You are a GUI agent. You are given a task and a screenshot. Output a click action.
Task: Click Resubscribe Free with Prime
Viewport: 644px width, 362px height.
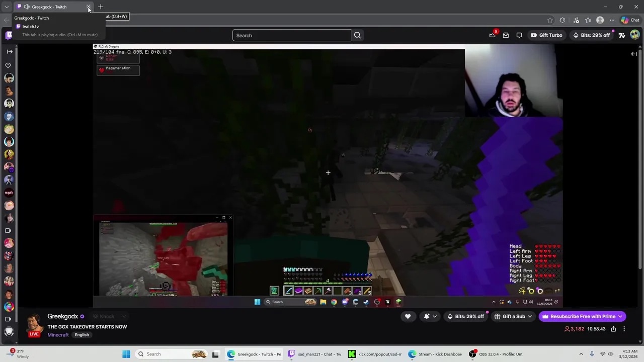582,316
